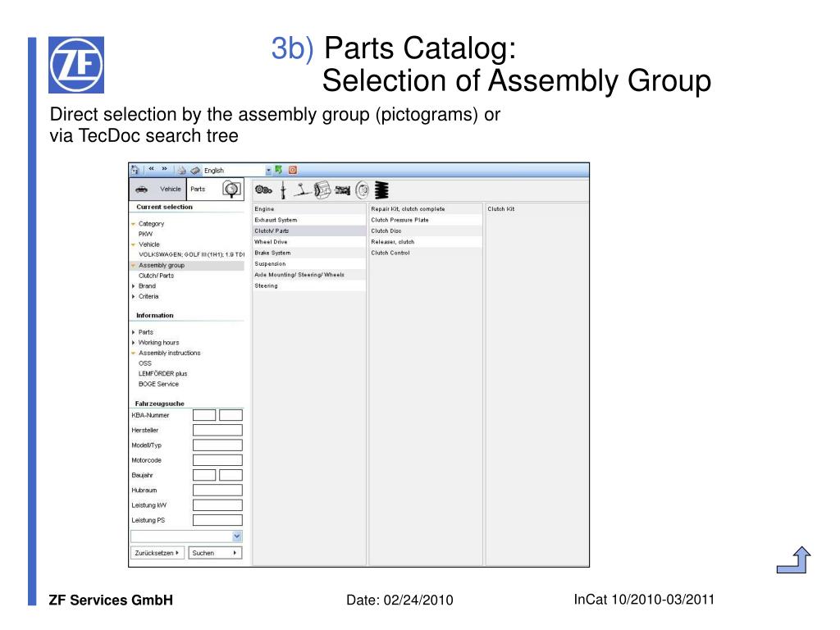This screenshot has width=840, height=630.
Task: Click the Zurücksetzen button
Action: (x=157, y=553)
